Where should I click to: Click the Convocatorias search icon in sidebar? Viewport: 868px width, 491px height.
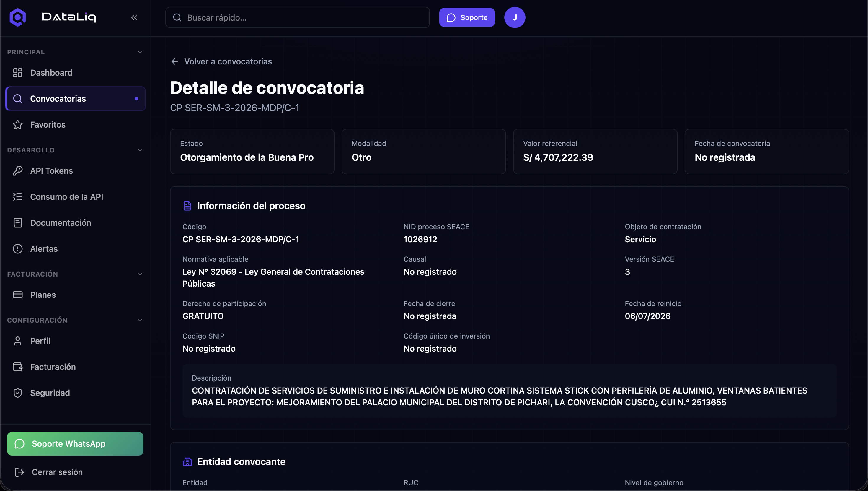coord(17,98)
